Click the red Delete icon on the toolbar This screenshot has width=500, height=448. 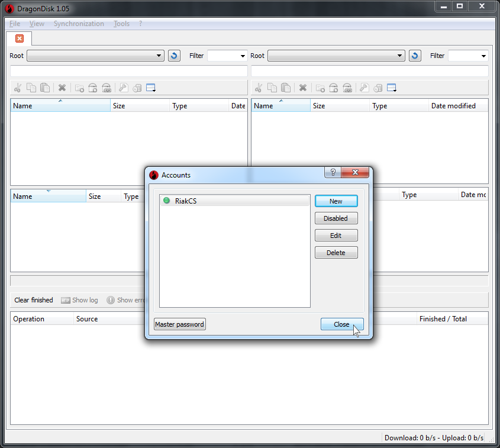(62, 88)
